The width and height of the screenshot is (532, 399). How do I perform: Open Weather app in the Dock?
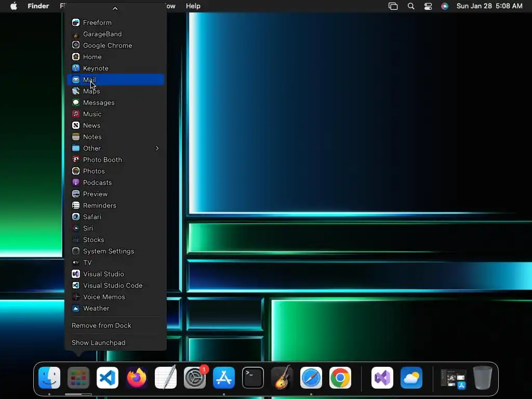click(411, 378)
